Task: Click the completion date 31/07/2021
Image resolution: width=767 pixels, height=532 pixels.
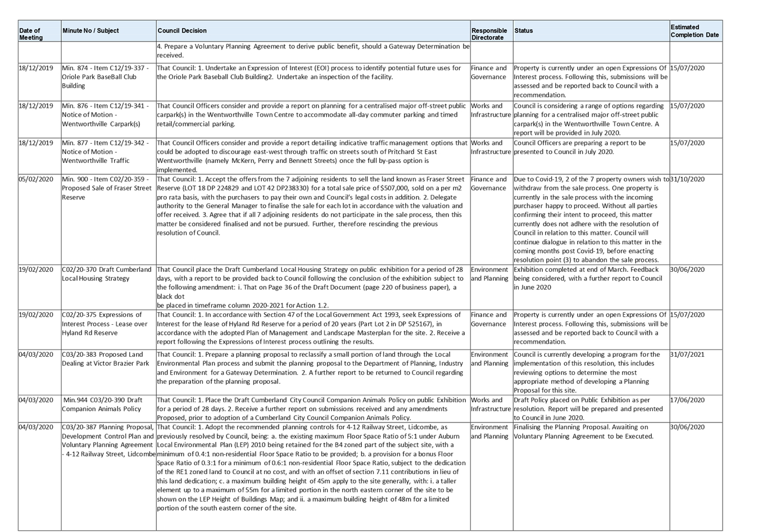Action: point(687,355)
